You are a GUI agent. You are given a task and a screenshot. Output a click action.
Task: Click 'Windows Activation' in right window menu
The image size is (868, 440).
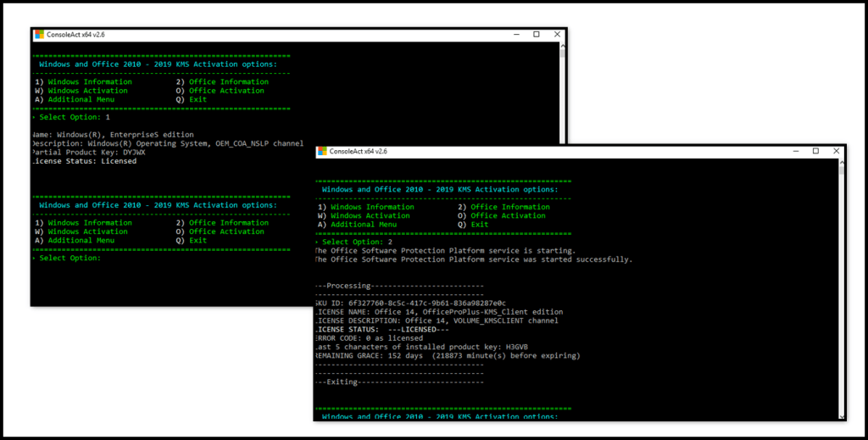[x=370, y=216]
